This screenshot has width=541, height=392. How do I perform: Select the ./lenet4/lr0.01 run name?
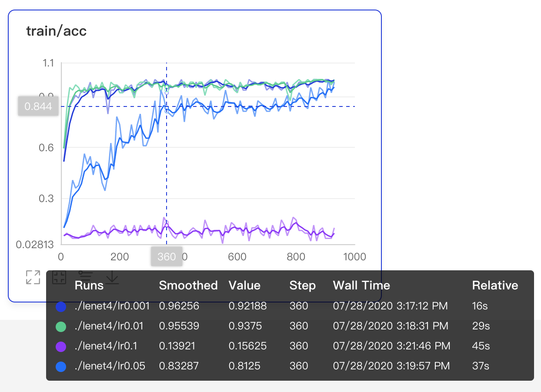[x=109, y=326]
